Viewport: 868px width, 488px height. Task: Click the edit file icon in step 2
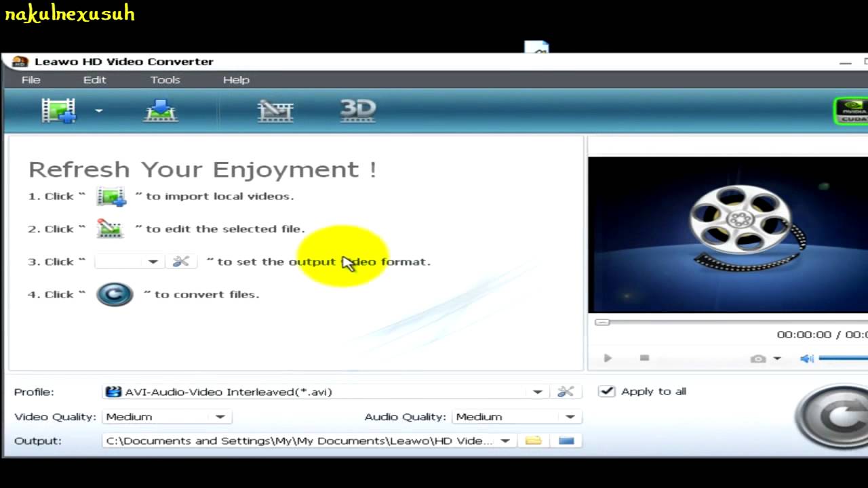(110, 228)
